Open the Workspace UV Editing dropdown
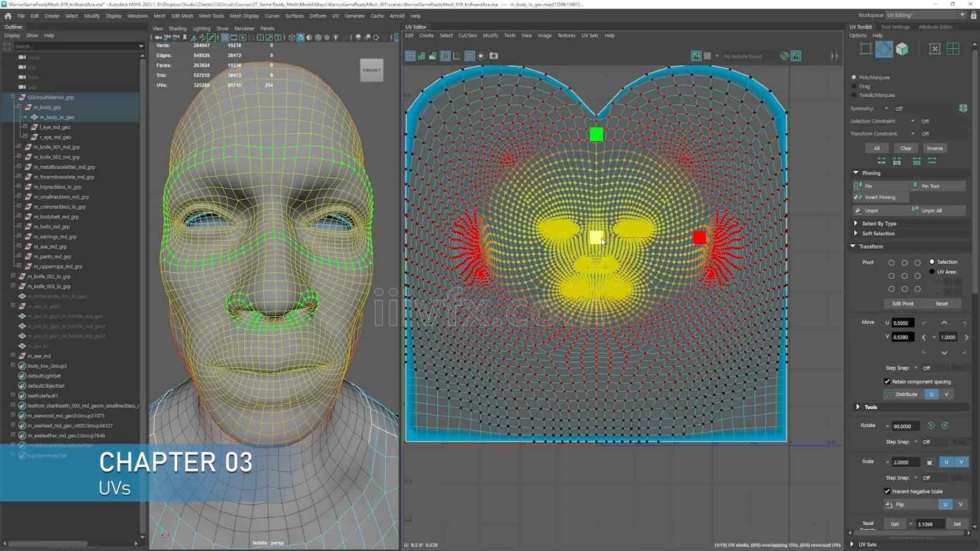980x551 pixels. (x=925, y=15)
